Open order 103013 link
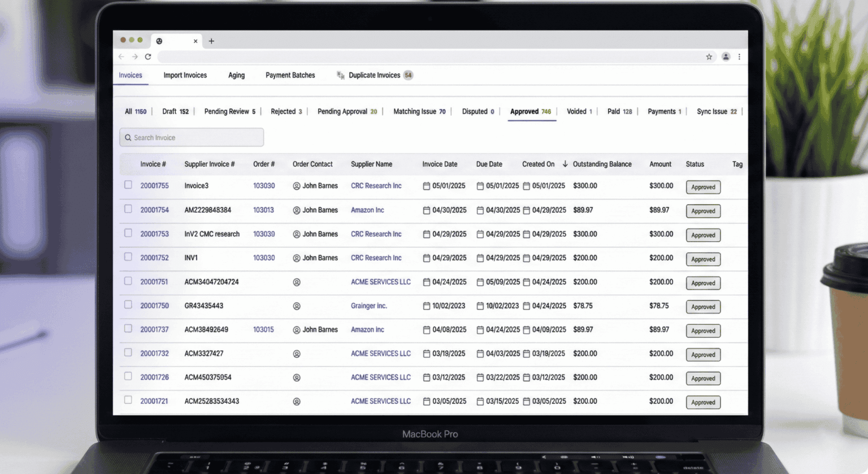868x474 pixels. click(263, 210)
